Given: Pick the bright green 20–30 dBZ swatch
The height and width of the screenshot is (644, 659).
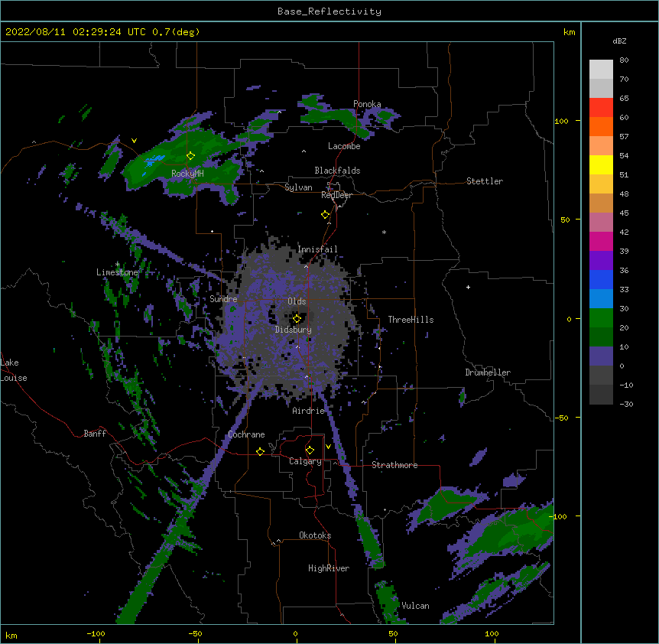Looking at the screenshot, I should (601, 318).
